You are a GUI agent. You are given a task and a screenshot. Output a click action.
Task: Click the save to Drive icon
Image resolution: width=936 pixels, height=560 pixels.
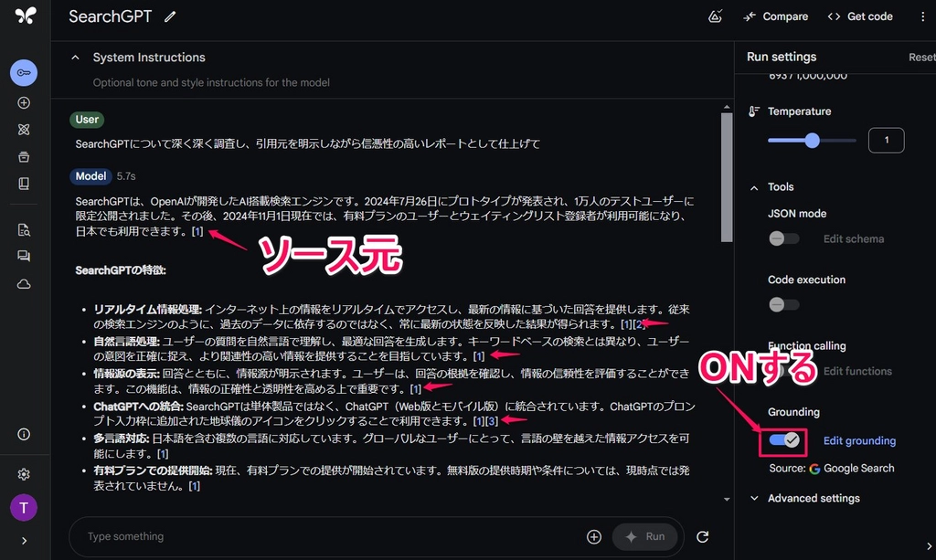715,16
